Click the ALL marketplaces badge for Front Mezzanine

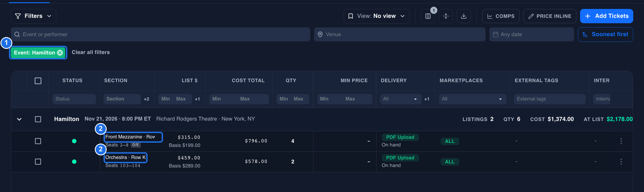pyautogui.click(x=449, y=141)
